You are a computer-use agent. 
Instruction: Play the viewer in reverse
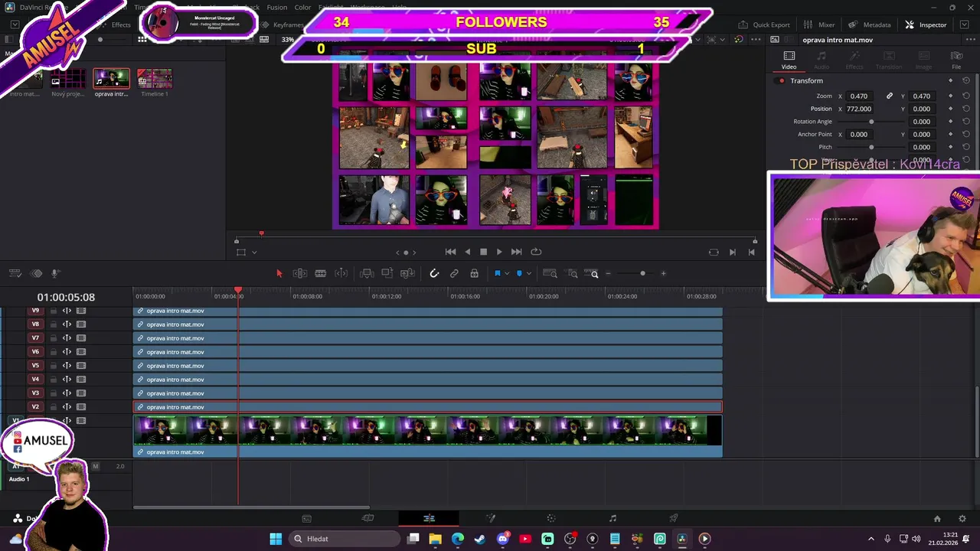(x=468, y=252)
